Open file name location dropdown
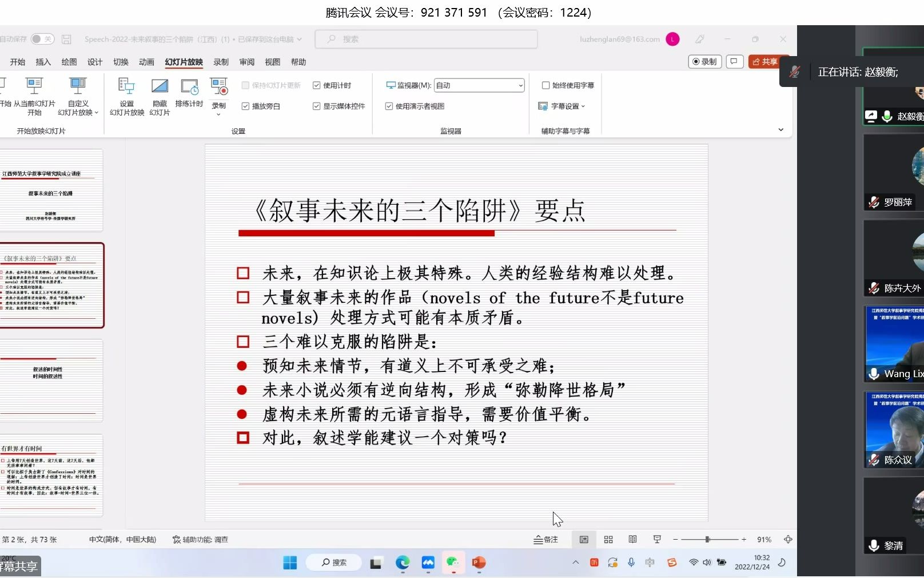Screen dimensions: 924x578 [x=299, y=39]
